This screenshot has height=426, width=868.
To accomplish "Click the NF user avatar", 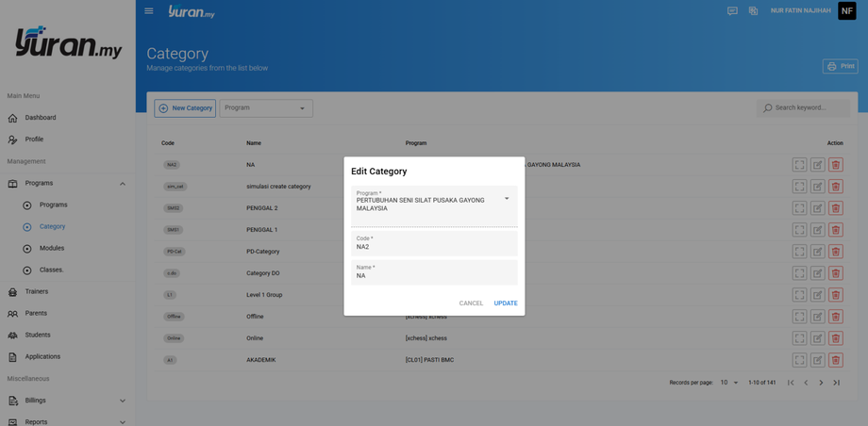I will coord(846,11).
